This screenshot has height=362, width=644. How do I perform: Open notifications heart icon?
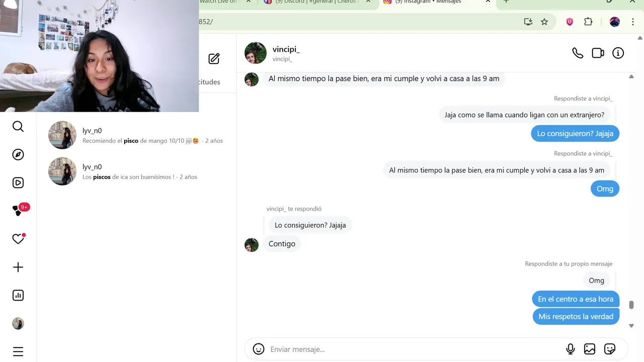pyautogui.click(x=19, y=239)
